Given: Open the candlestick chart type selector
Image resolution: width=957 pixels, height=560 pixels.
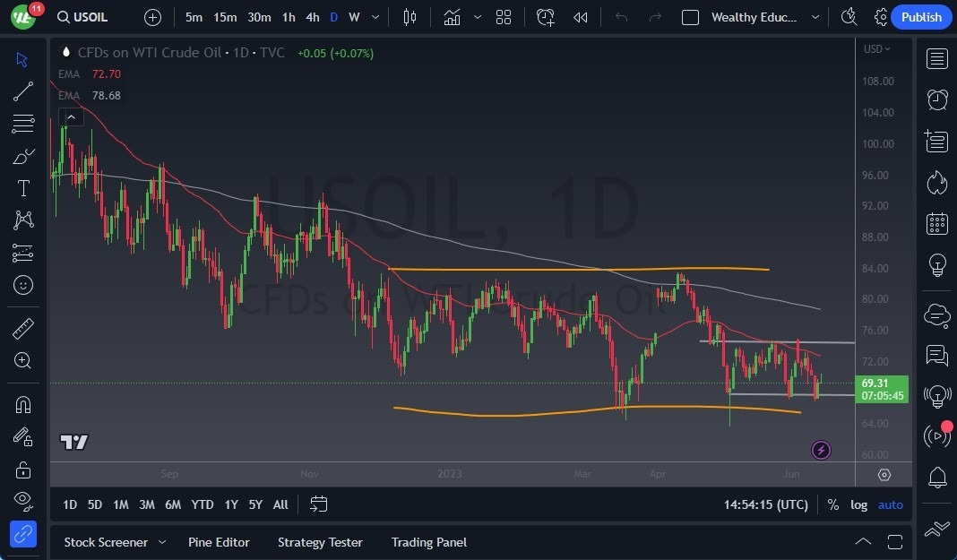Looking at the screenshot, I should click(410, 17).
